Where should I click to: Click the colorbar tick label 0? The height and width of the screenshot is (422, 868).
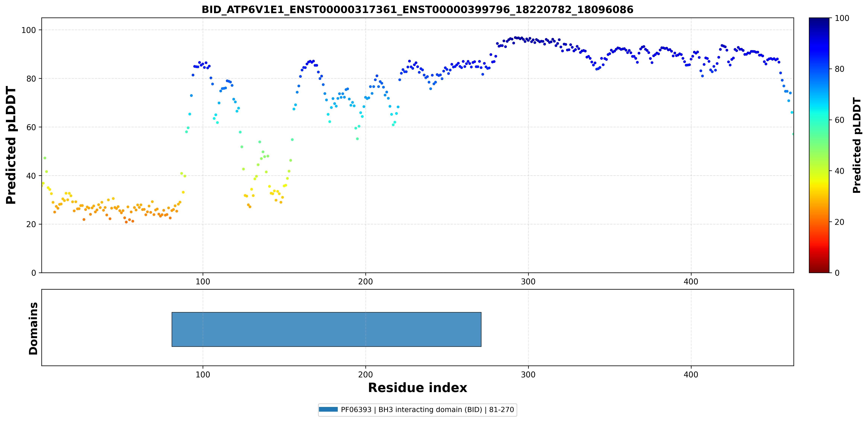tap(837, 273)
